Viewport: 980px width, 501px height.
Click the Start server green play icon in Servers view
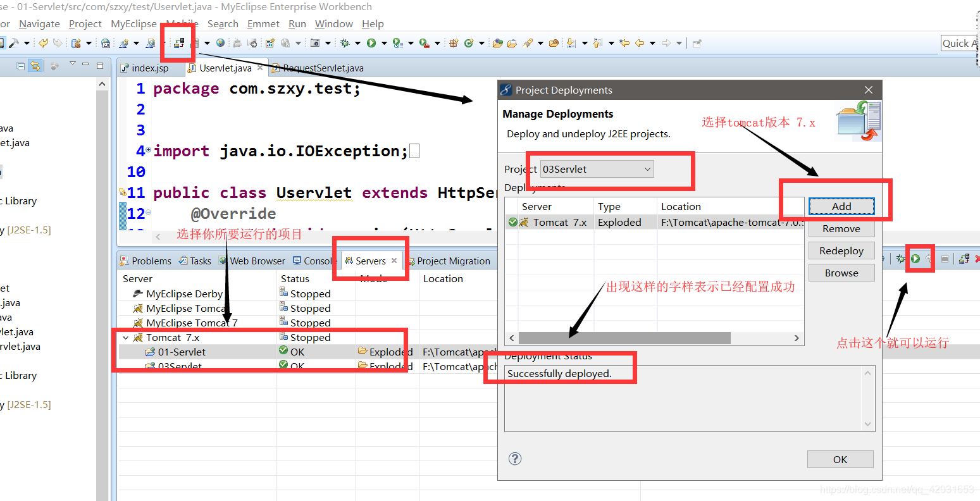coord(915,259)
